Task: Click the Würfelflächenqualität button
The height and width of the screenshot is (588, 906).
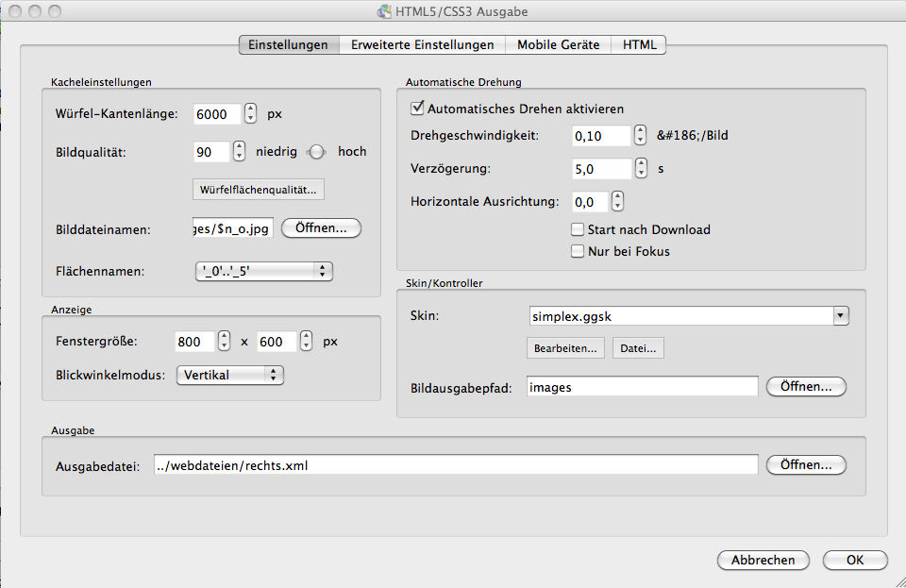Action: (259, 190)
